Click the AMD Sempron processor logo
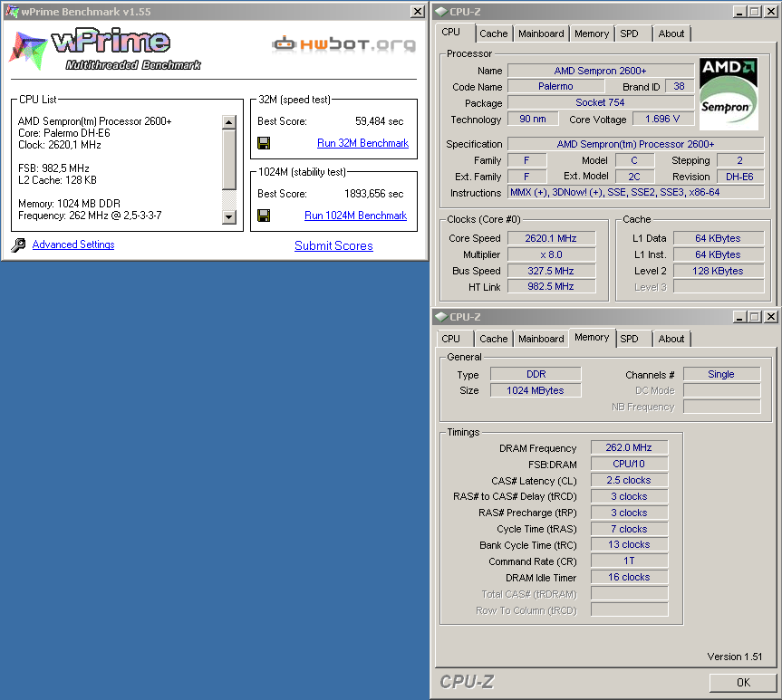Screen dimensions: 782x700 pyautogui.click(x=729, y=94)
